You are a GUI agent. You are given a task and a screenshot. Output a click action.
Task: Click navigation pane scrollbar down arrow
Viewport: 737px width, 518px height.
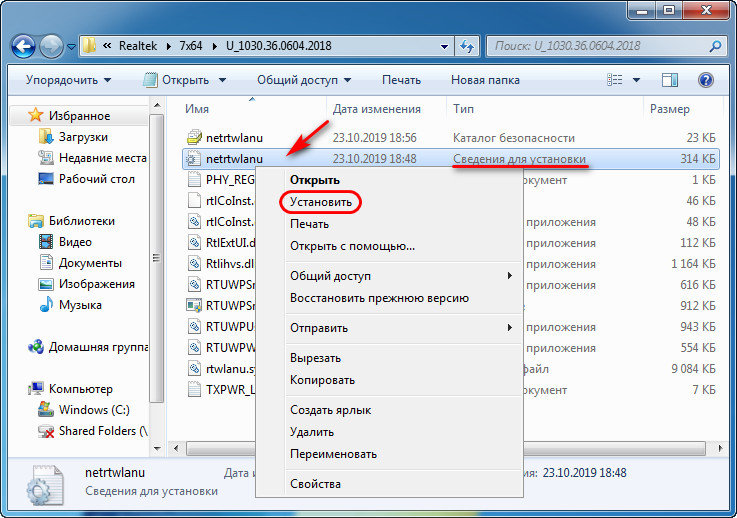(157, 448)
